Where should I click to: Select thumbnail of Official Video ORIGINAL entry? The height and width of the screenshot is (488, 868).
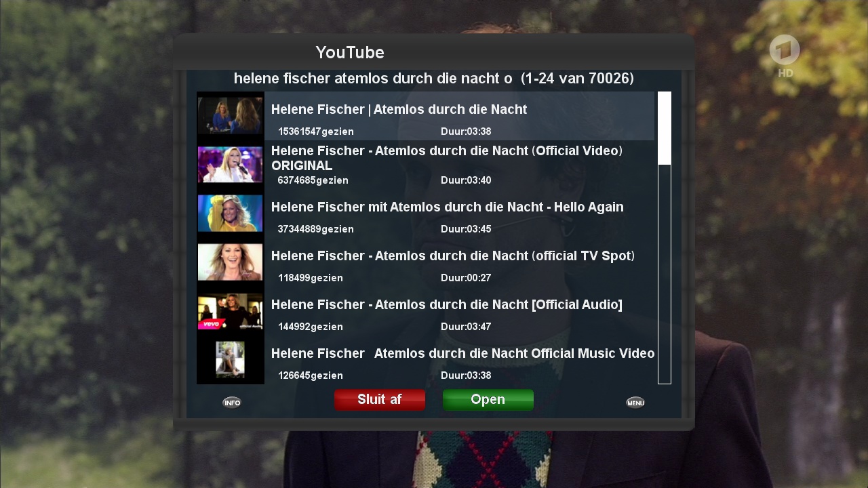point(230,165)
